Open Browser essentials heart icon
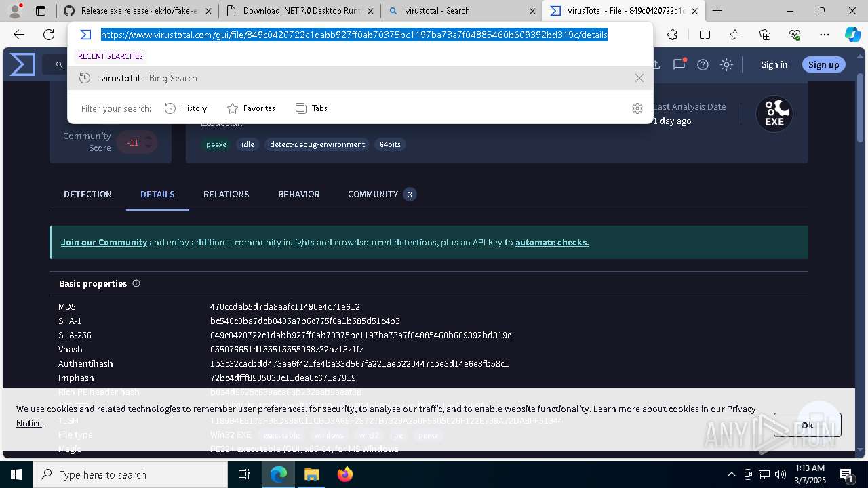868x488 pixels. (795, 35)
